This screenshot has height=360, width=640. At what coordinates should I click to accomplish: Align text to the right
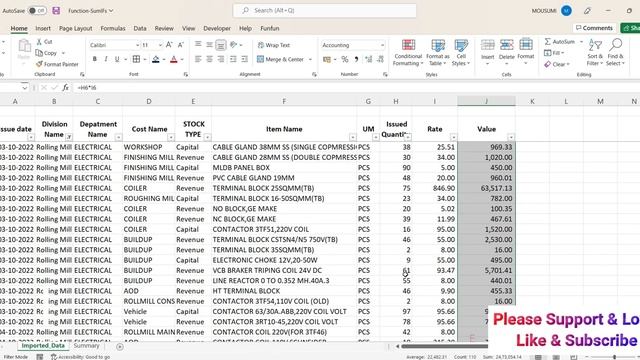tap(221, 59)
